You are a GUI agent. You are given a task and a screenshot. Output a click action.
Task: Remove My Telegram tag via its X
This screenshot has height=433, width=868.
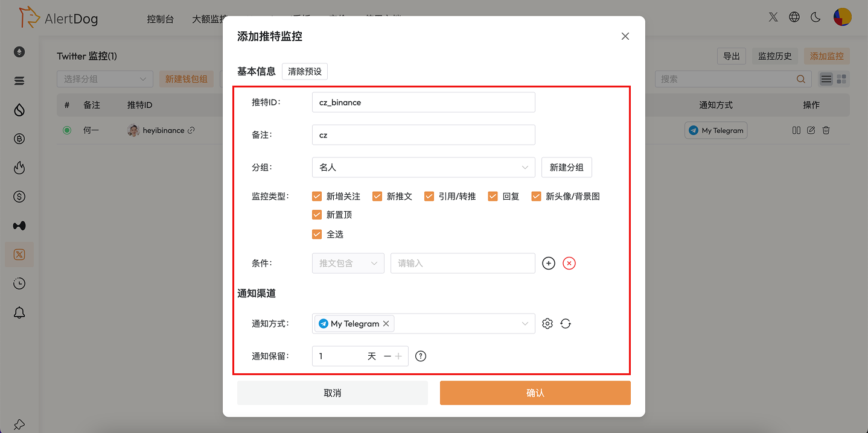(386, 323)
